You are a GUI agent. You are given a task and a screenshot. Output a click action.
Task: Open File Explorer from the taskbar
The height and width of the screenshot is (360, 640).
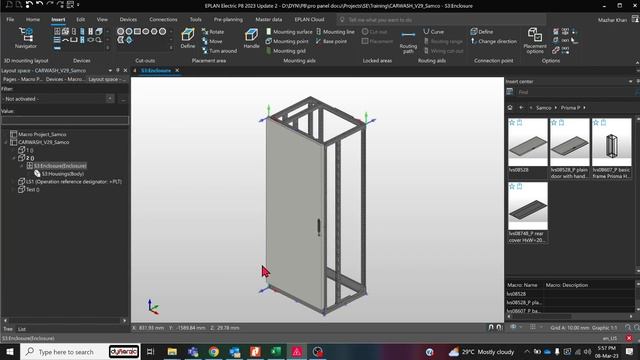[x=172, y=351]
